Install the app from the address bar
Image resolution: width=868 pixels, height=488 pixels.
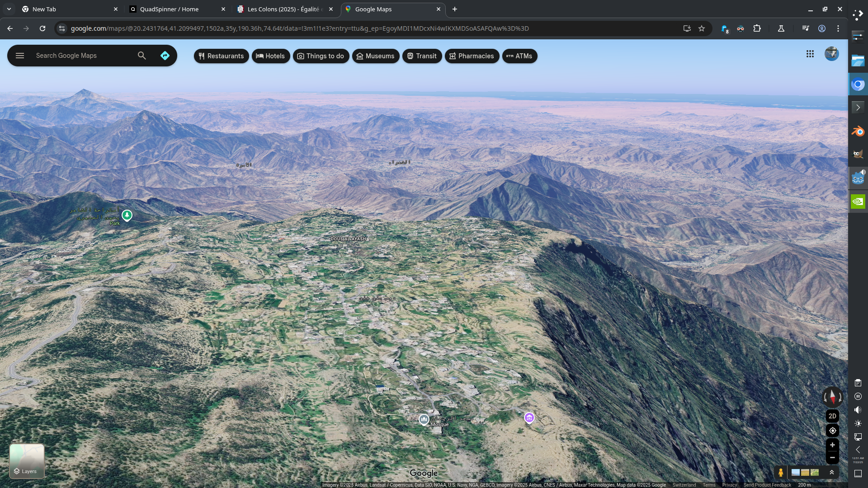pos(687,28)
